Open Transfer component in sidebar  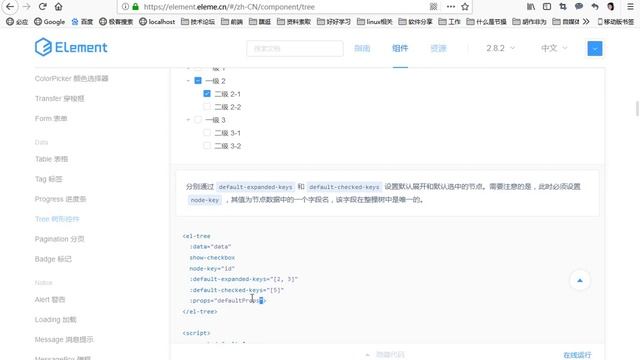[x=60, y=98]
